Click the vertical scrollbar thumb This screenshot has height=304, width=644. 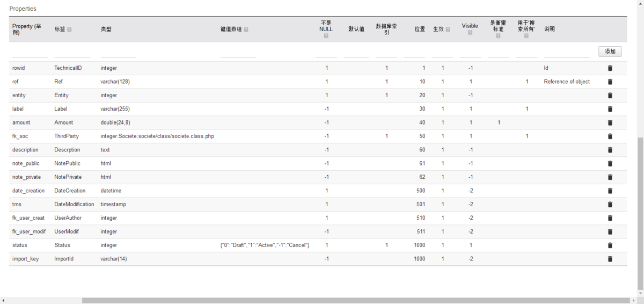coord(641,213)
